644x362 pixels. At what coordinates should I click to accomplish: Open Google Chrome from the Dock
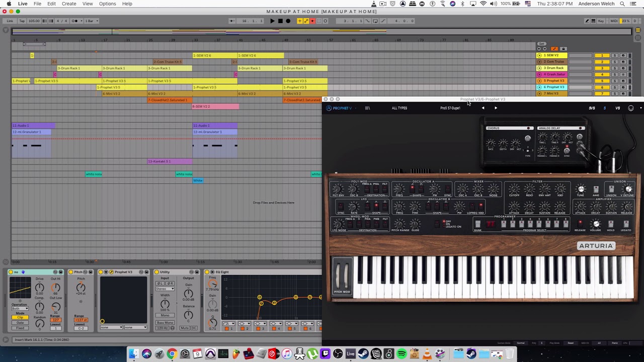172,354
